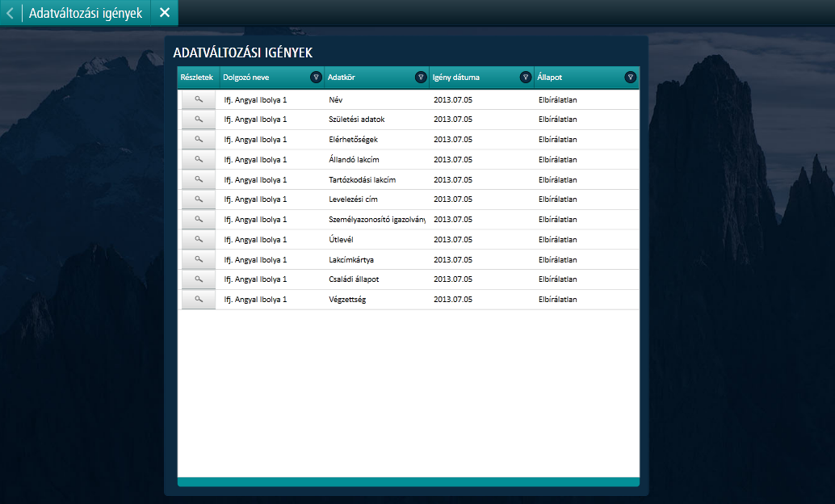This screenshot has height=504, width=835.
Task: Select the Állandó lakcím cell
Action: tap(355, 159)
